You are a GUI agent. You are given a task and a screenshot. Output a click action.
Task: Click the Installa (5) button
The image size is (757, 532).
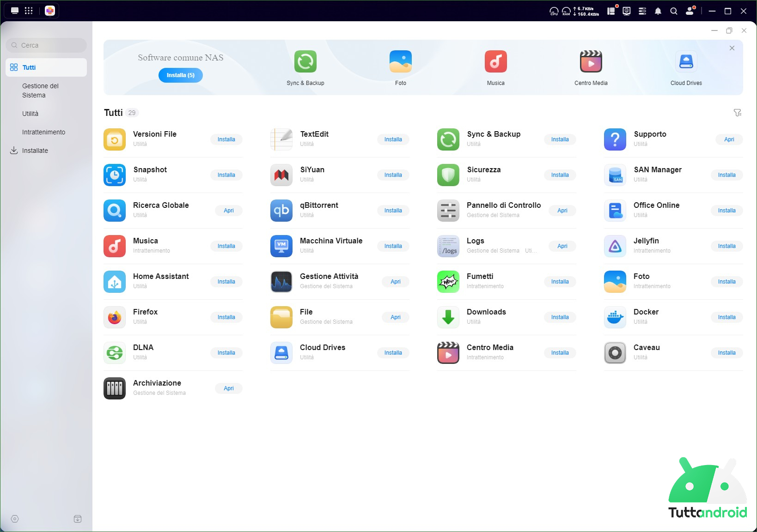tap(181, 75)
